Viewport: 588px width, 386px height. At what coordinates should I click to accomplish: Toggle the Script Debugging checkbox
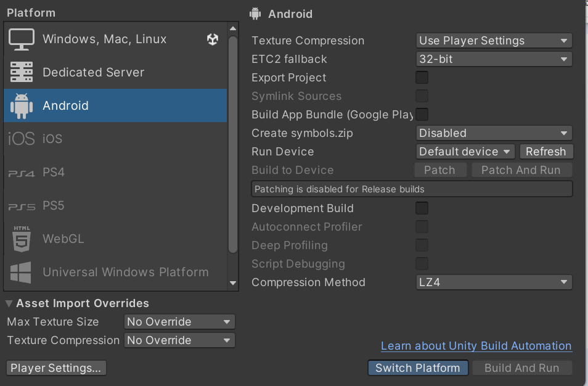(422, 264)
